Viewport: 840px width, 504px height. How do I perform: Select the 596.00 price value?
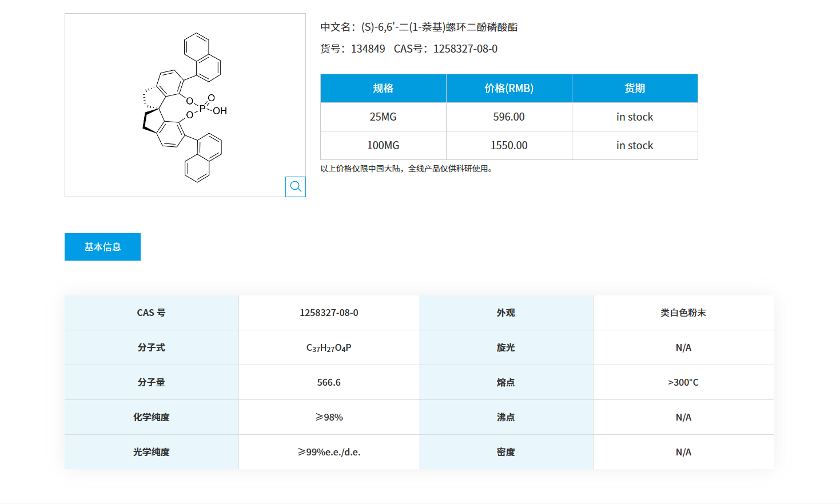tap(508, 117)
